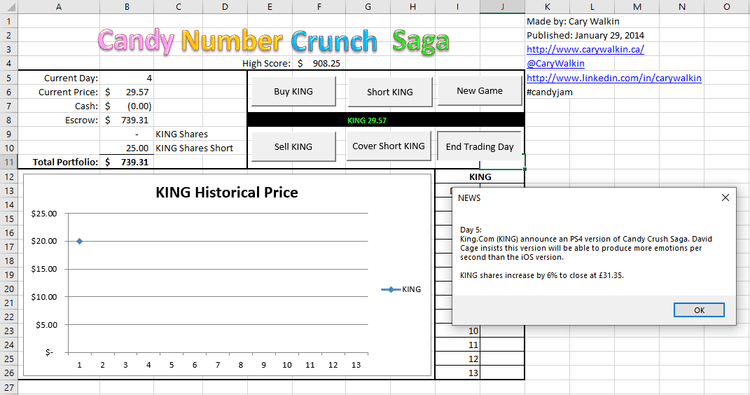Open the carywalkin.ca hyperlink
The height and width of the screenshot is (395, 750).
coord(585,49)
